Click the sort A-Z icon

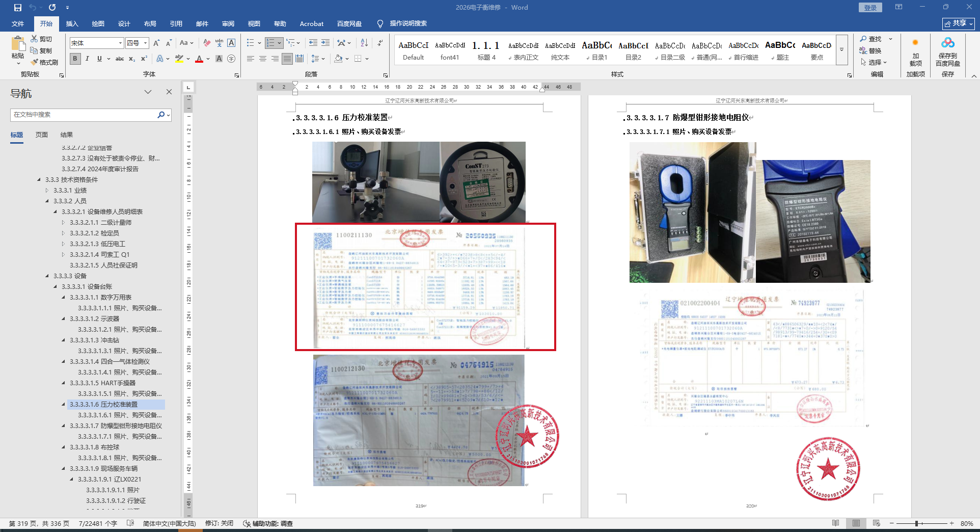coord(364,43)
